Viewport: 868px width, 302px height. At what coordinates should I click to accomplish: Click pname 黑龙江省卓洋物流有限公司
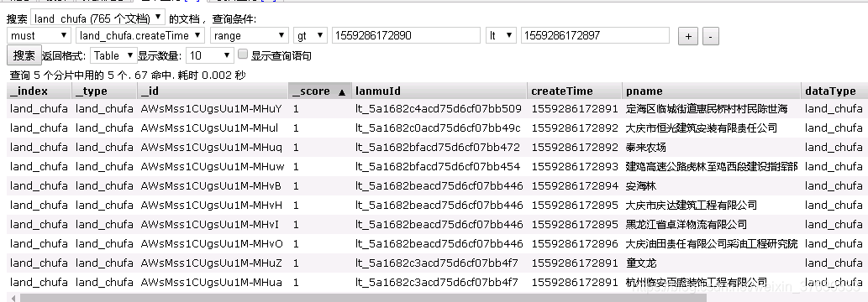click(x=687, y=225)
